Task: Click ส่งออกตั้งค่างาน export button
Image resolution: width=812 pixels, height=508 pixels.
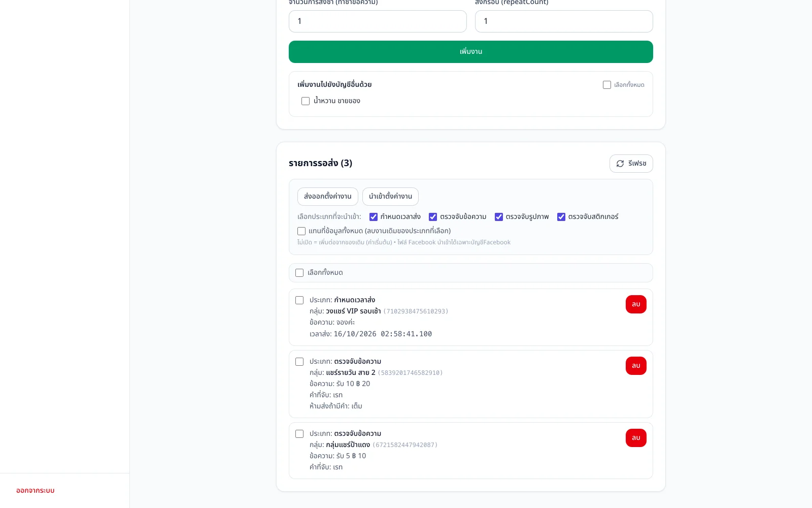Action: (328, 197)
